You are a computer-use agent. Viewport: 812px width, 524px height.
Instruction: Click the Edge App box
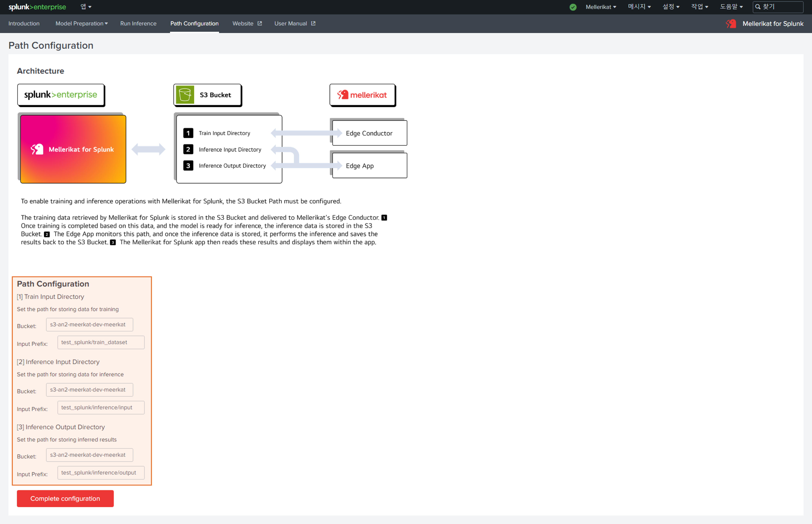point(369,166)
